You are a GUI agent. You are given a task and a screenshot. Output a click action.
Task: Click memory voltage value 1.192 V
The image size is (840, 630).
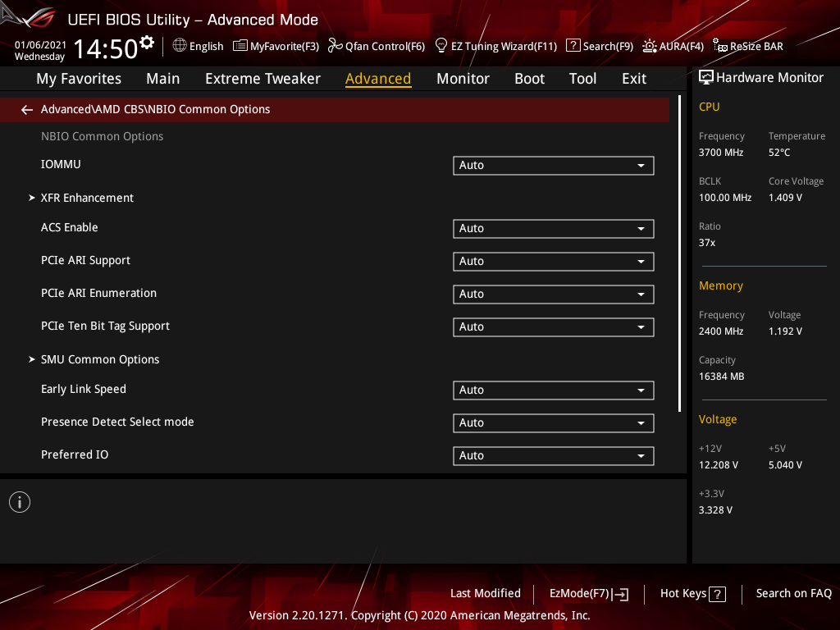pyautogui.click(x=785, y=331)
